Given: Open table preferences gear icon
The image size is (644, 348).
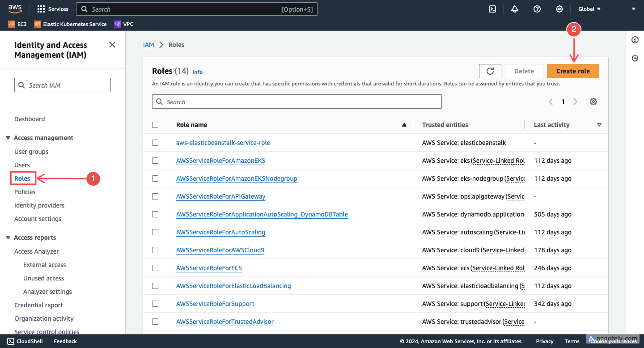Looking at the screenshot, I should coord(593,102).
